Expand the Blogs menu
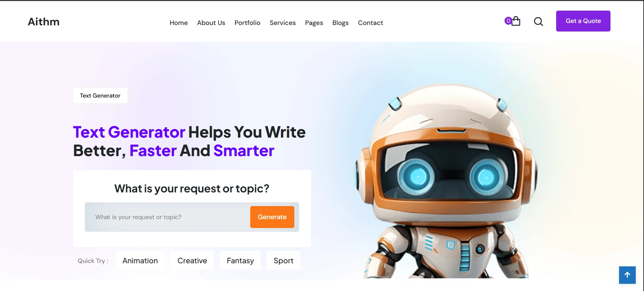This screenshot has height=291, width=644. (340, 23)
